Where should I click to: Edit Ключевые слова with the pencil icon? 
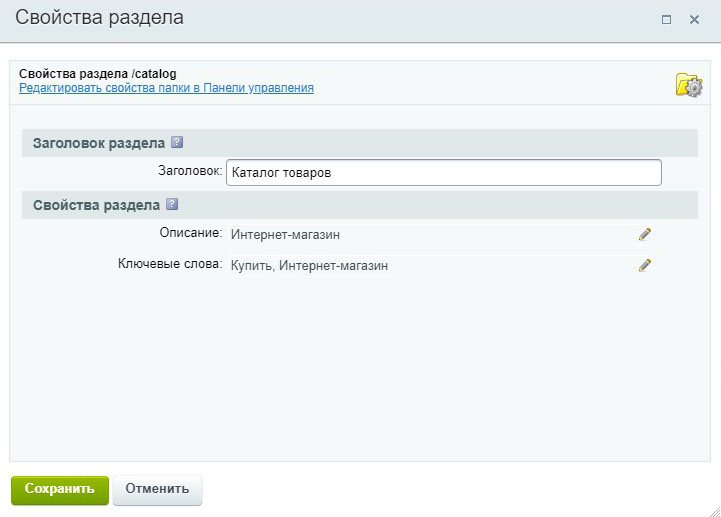click(x=645, y=265)
